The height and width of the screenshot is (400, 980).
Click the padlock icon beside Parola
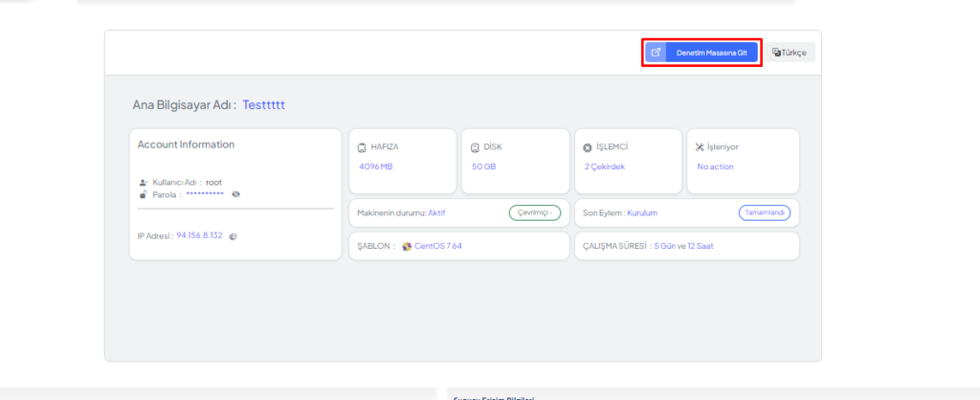pyautogui.click(x=143, y=194)
